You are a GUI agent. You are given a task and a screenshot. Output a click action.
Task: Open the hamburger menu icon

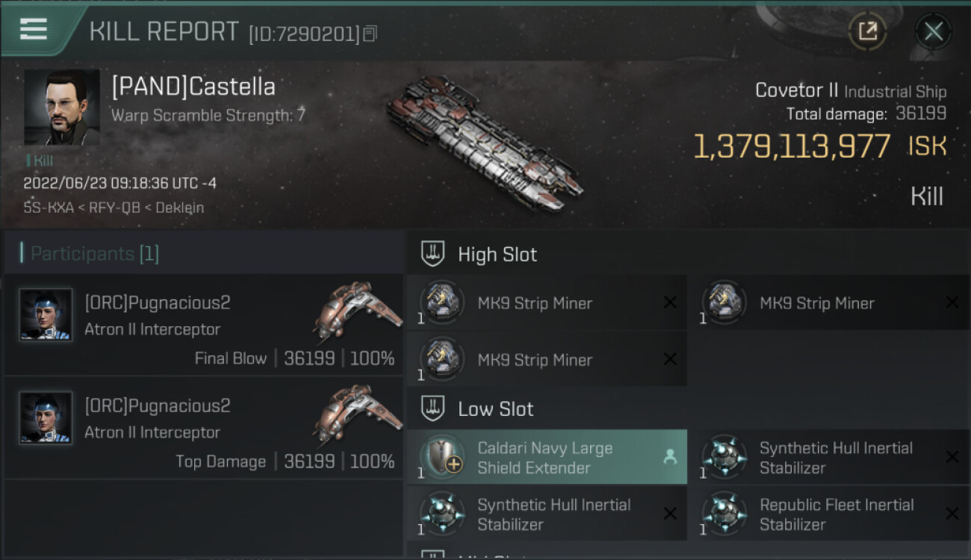34,29
